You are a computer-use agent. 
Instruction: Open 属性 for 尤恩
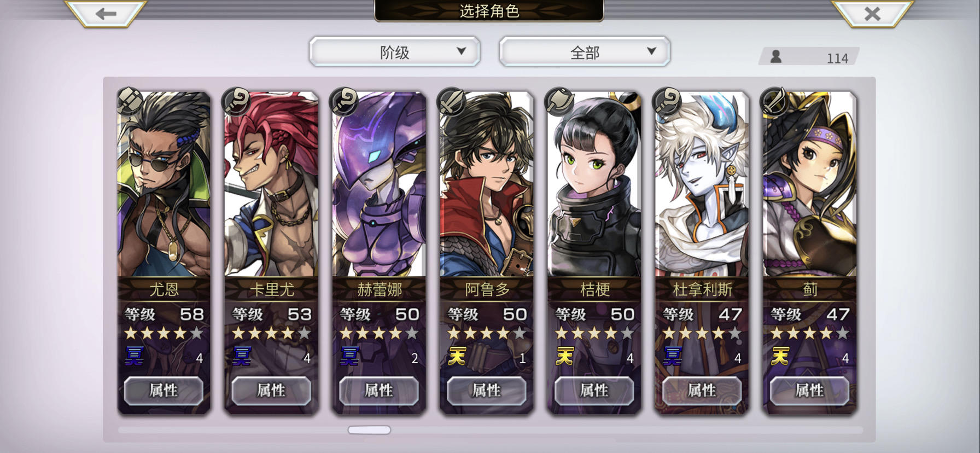click(164, 391)
